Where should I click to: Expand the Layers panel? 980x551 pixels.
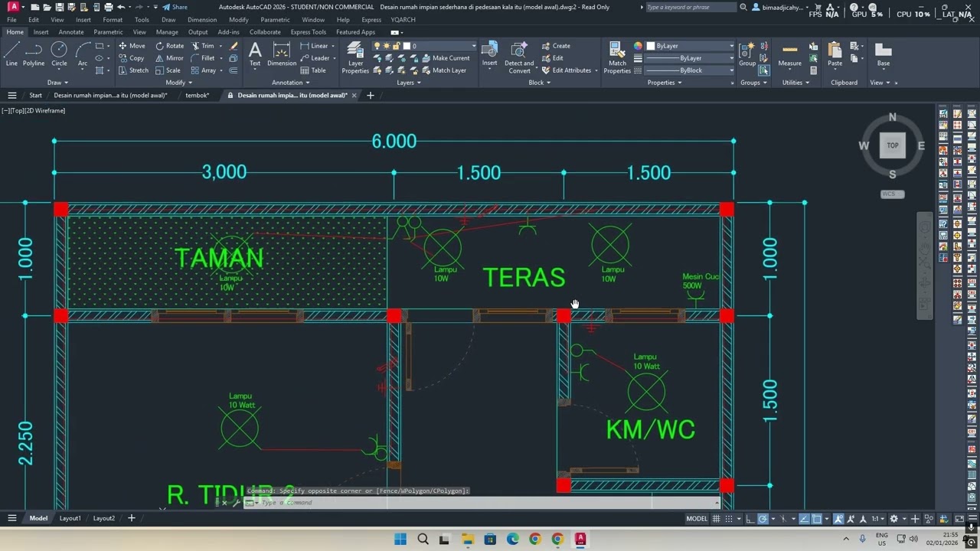409,83
